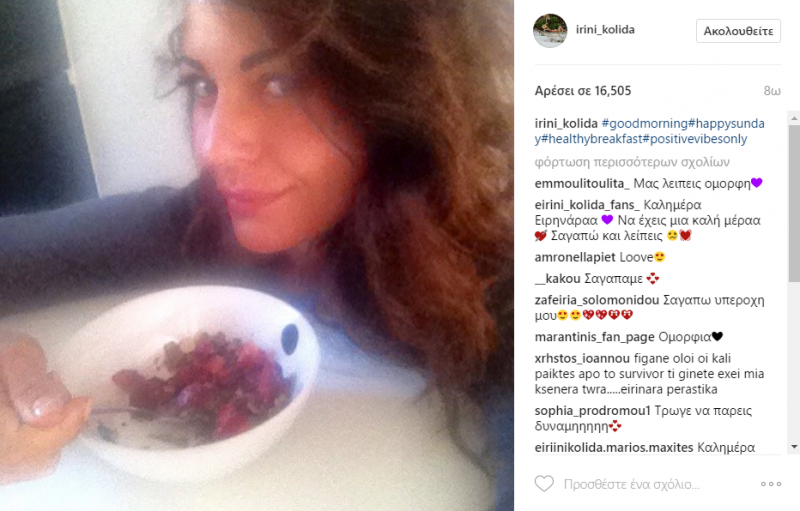Click the 8ω post timestamp
The width and height of the screenshot is (800, 511).
(772, 91)
